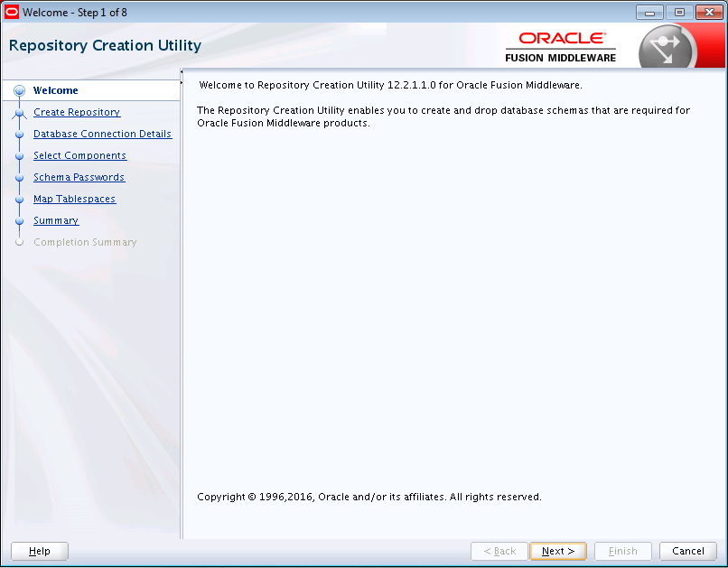Go to the Summary step link

(x=56, y=220)
